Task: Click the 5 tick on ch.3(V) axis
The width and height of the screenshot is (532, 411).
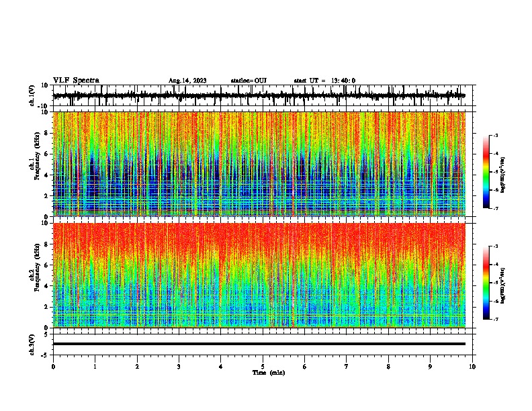Action: [46, 334]
